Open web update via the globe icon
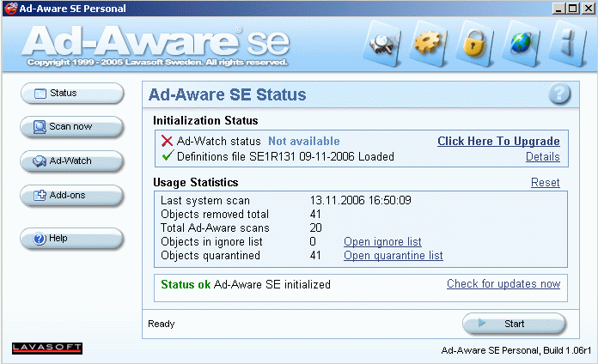Image resolution: width=598 pixels, height=364 pixels. [x=522, y=44]
